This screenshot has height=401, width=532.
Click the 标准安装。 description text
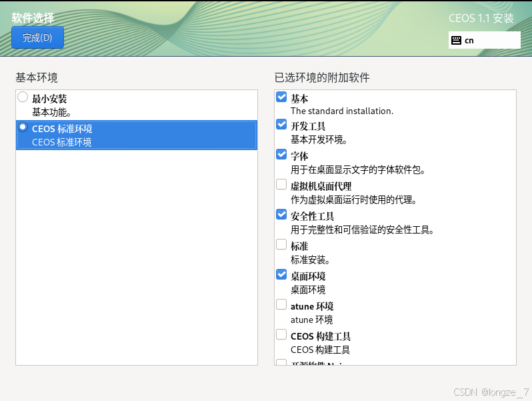tap(311, 260)
